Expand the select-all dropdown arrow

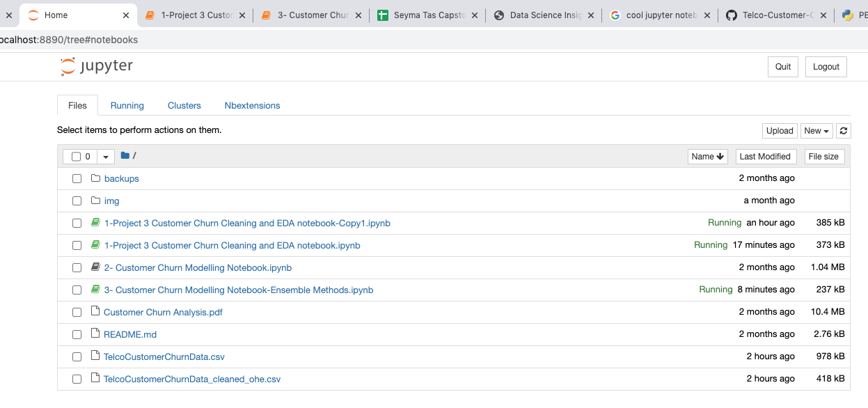click(x=106, y=157)
